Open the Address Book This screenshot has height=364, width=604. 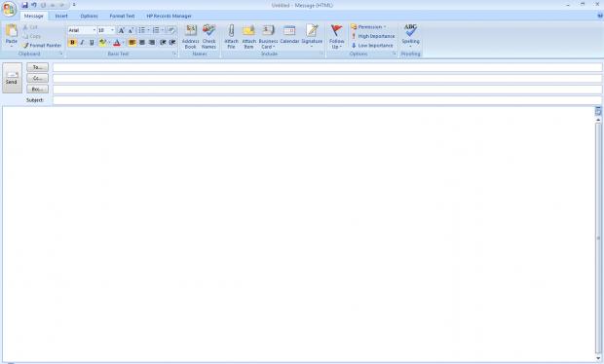pyautogui.click(x=190, y=37)
